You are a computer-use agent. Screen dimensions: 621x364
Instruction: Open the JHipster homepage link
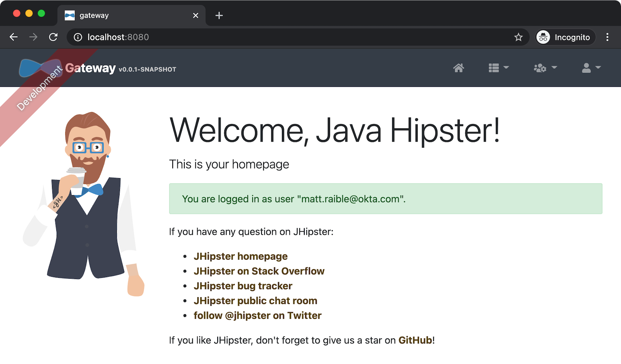click(x=241, y=257)
